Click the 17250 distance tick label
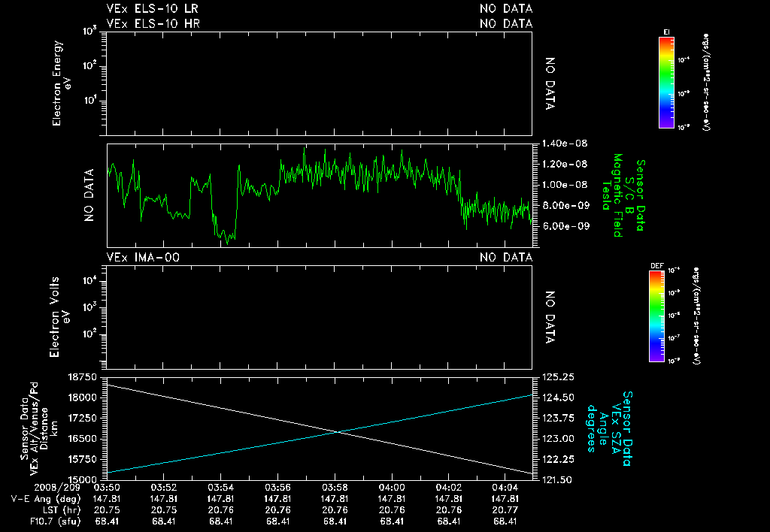The width and height of the screenshot is (770, 532). point(83,418)
